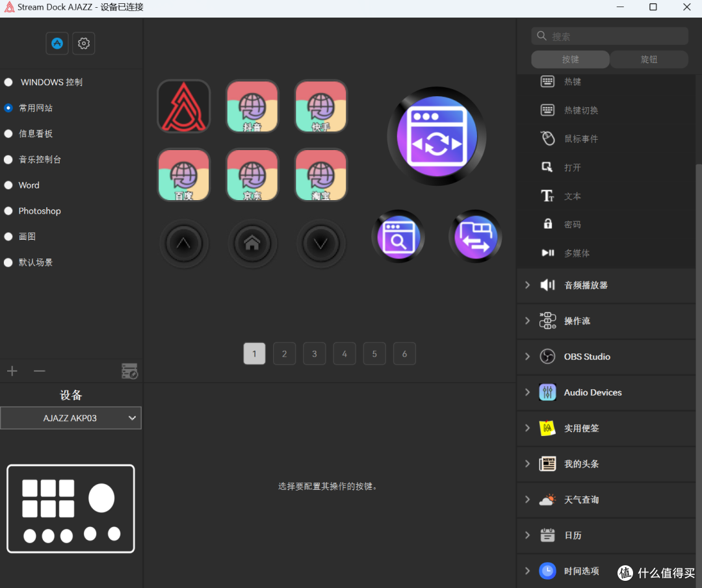Expand the 日历 category
The width and height of the screenshot is (702, 588).
tap(606, 535)
